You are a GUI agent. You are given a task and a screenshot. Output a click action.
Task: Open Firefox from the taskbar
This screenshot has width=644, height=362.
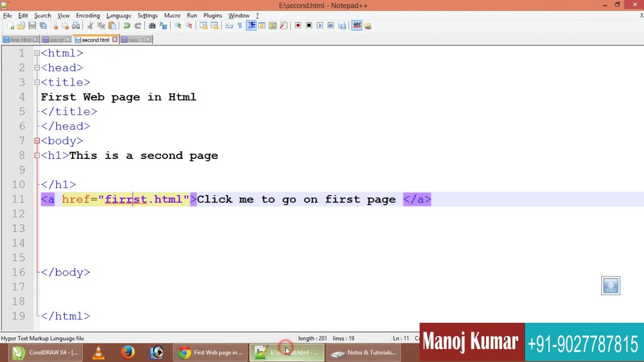(127, 352)
